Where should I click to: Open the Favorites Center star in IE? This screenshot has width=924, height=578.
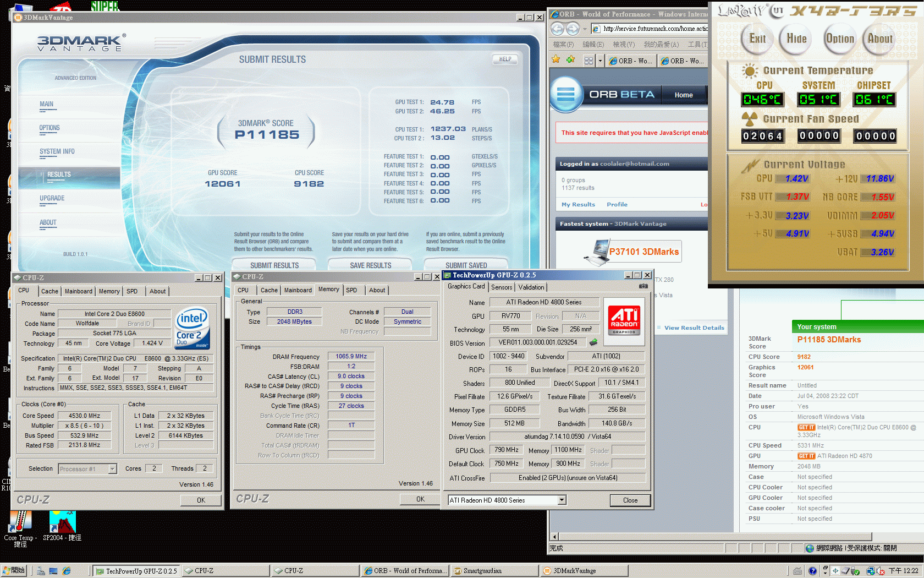[556, 60]
